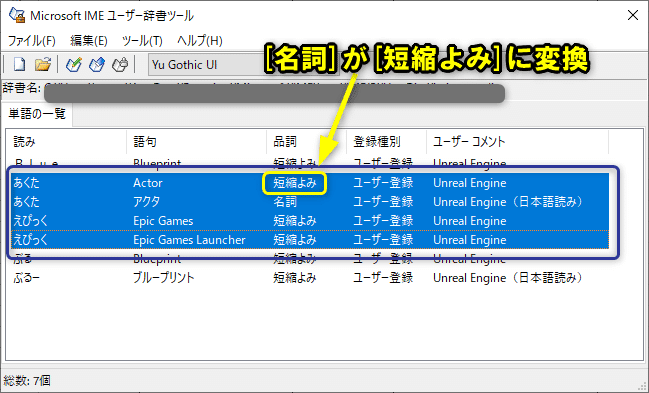Click えぴっく reading in the Epic Games Launcher row
This screenshot has height=393, width=649.
[x=31, y=240]
